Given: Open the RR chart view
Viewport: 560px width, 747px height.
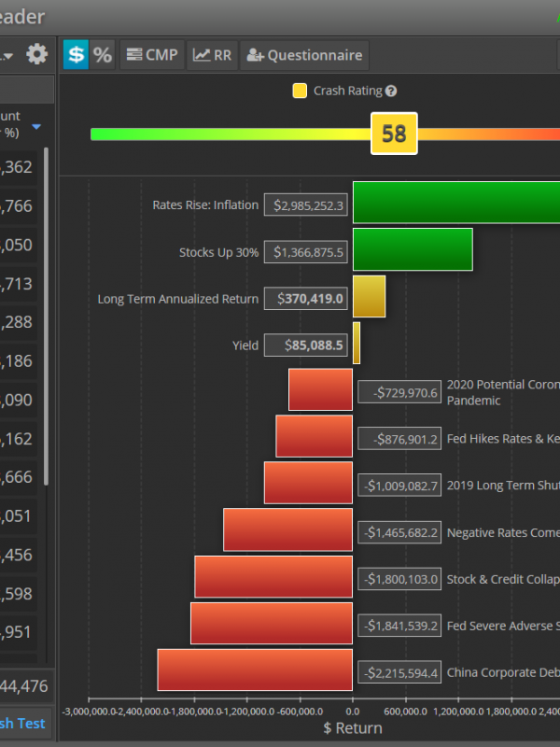Looking at the screenshot, I should tap(213, 55).
